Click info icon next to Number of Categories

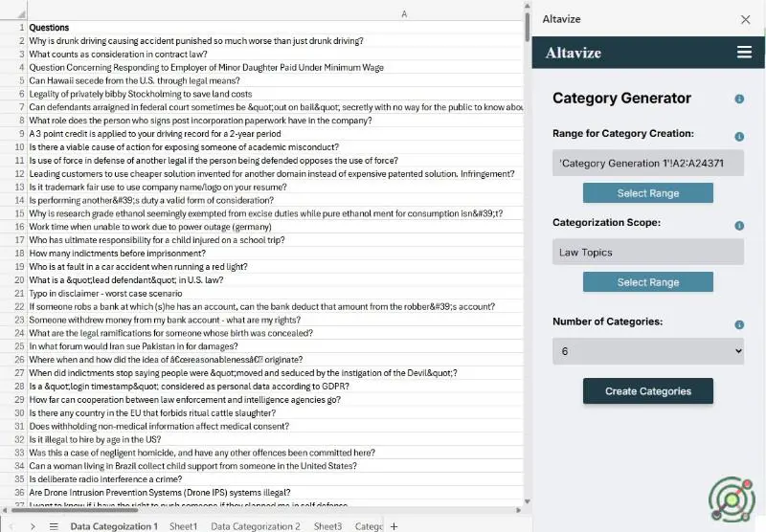(x=739, y=324)
